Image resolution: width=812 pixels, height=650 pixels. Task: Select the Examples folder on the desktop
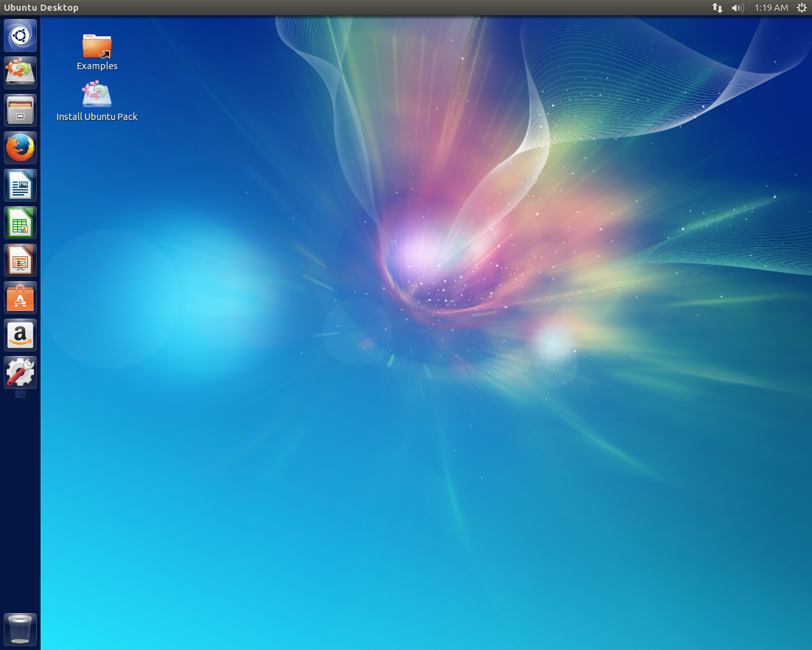pyautogui.click(x=97, y=52)
